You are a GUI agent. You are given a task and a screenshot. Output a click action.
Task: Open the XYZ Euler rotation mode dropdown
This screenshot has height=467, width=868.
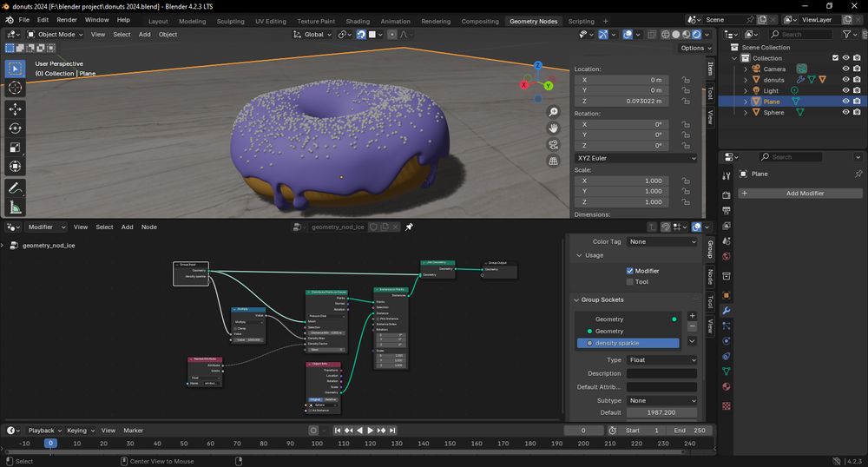635,159
